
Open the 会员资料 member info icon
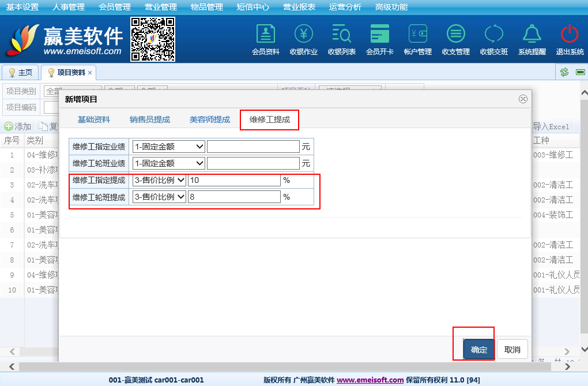[265, 35]
